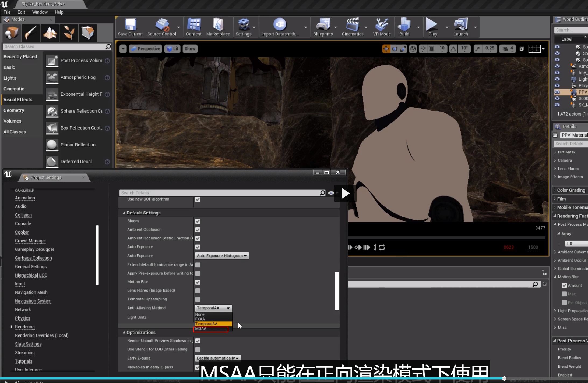Collapse the Default Settings section
The height and width of the screenshot is (383, 588).
click(x=124, y=213)
